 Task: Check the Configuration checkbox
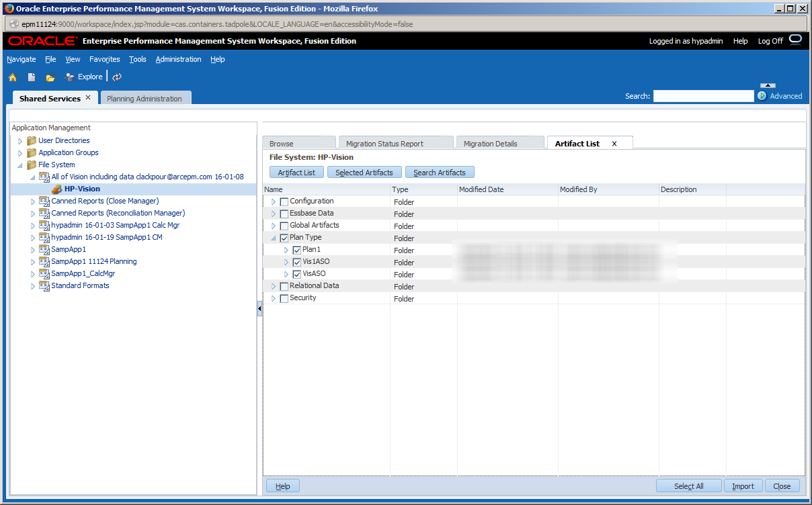(284, 202)
